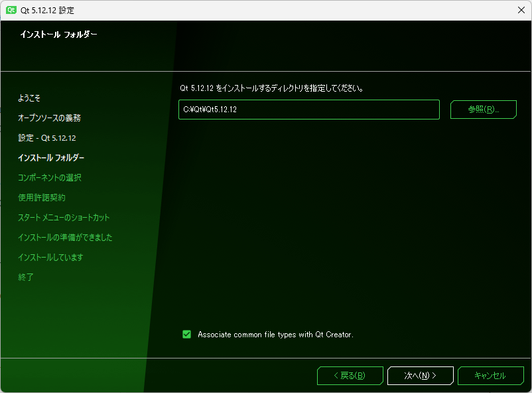Go to next step with 次へ(N) button

pos(421,376)
